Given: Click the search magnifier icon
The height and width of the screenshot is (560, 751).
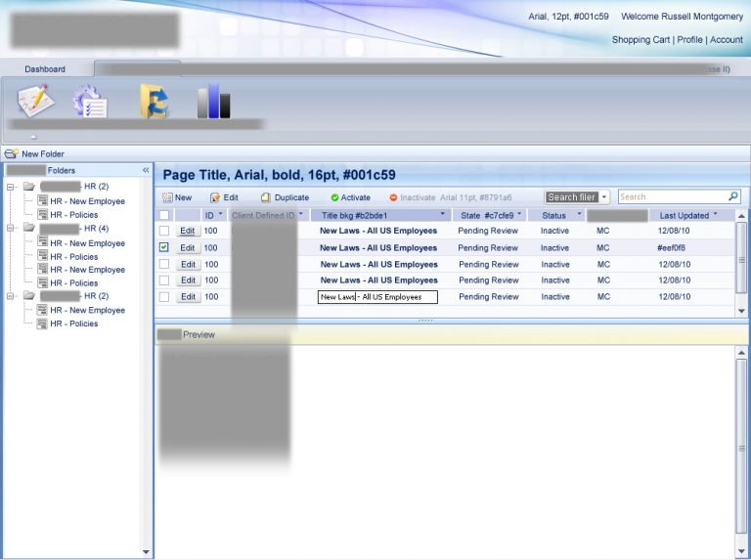Looking at the screenshot, I should pyautogui.click(x=733, y=196).
